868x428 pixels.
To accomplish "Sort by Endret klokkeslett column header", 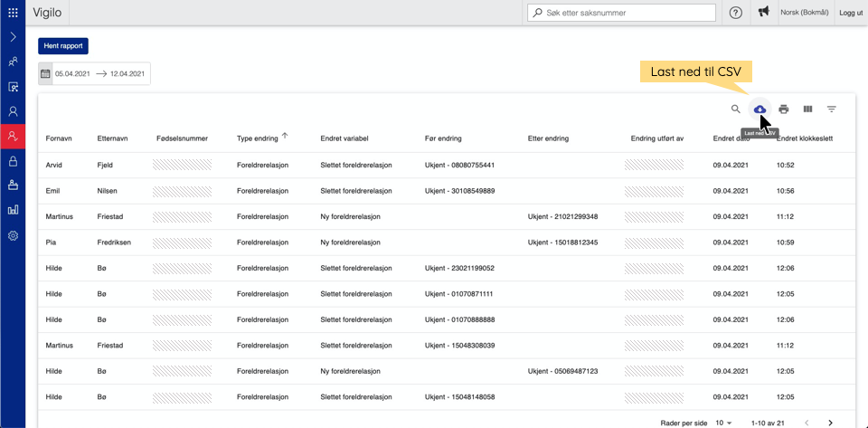I will pos(805,138).
